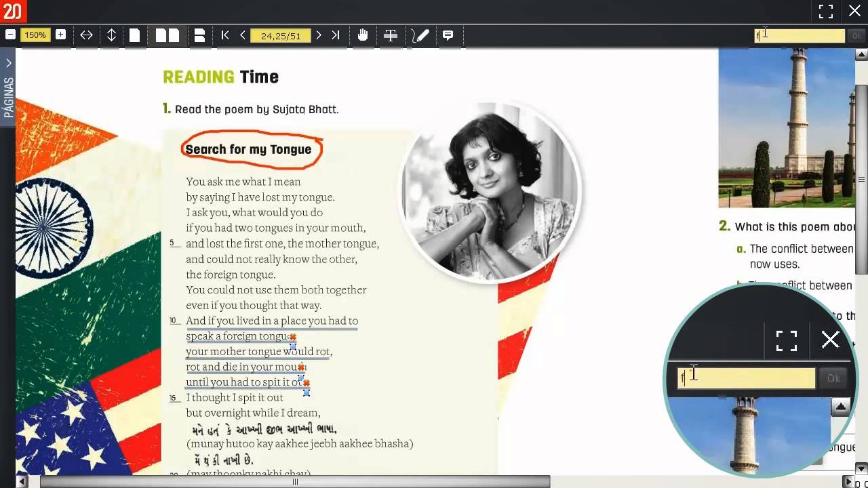Click underlined 'your mother tongue would rot,'
This screenshot has height=488, width=868.
[x=259, y=352]
